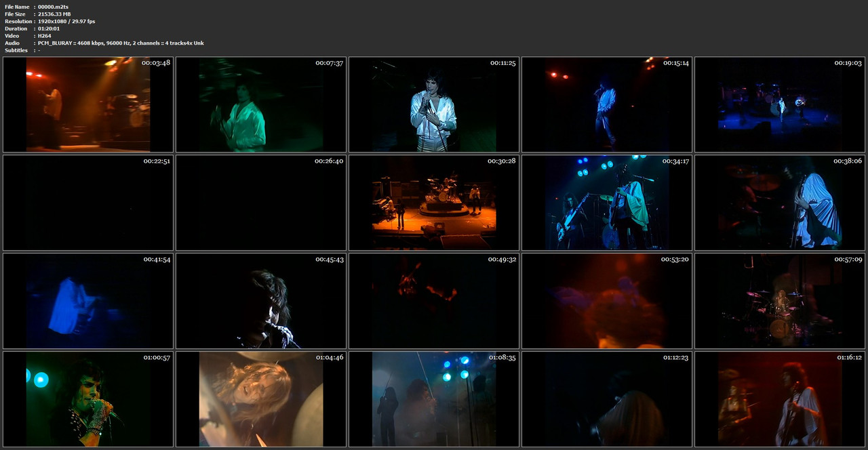Select the frame stamped 01:08:35
The height and width of the screenshot is (450, 868).
(x=434, y=399)
